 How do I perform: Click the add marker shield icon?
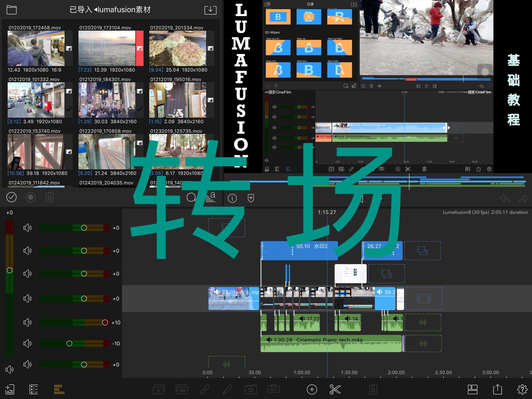coord(251,198)
